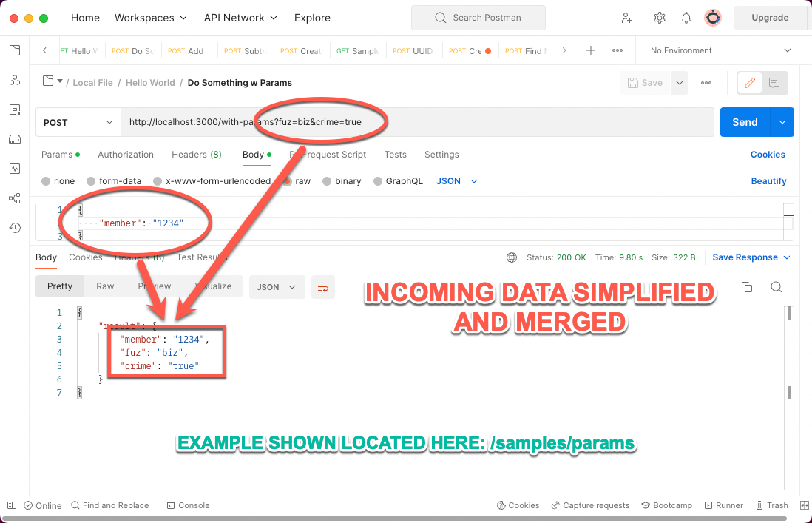Screen dimensions: 812x523
Task: Click the Beautify link
Action: (x=768, y=181)
